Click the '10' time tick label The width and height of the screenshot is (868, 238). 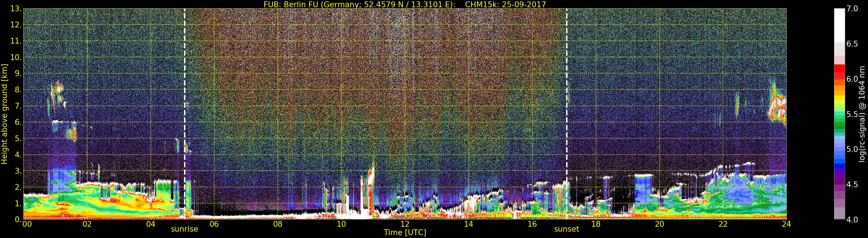tap(341, 224)
